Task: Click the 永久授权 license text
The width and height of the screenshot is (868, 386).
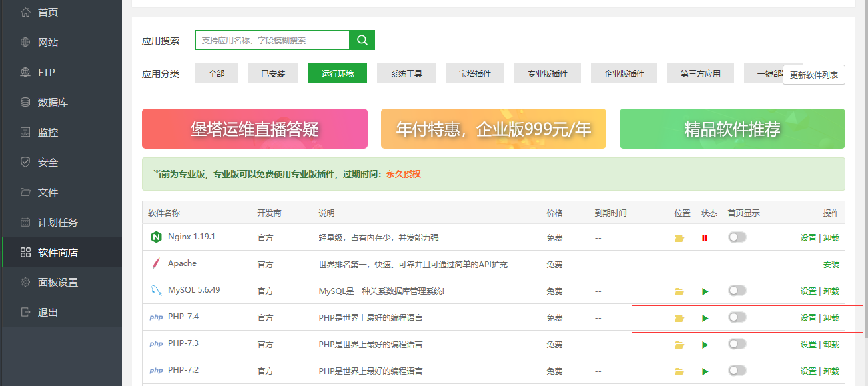Action: (x=404, y=174)
